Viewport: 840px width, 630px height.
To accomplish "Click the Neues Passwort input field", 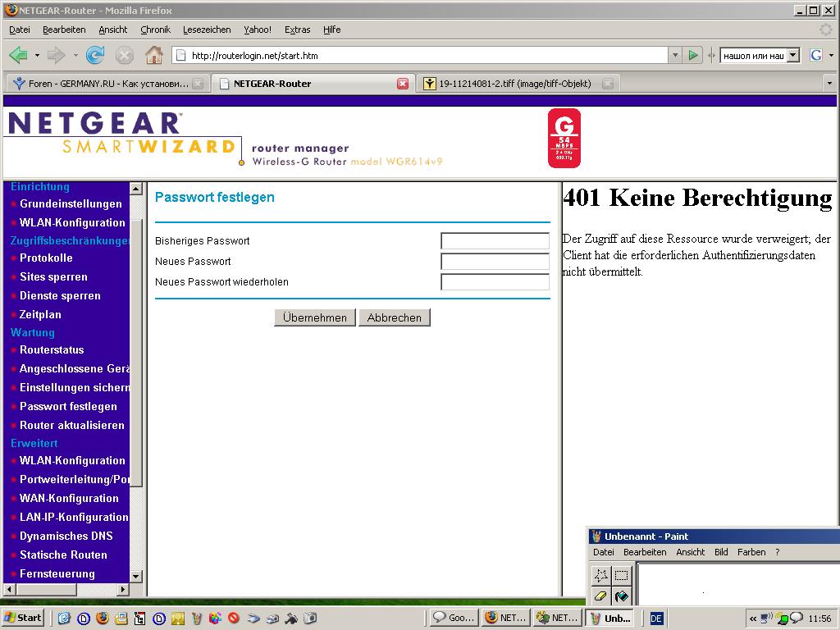I will [495, 262].
